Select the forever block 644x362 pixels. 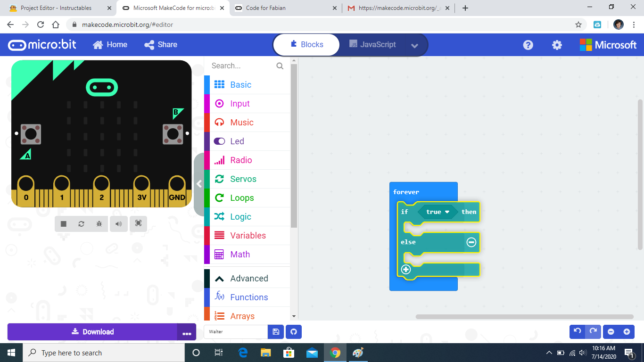pyautogui.click(x=406, y=192)
